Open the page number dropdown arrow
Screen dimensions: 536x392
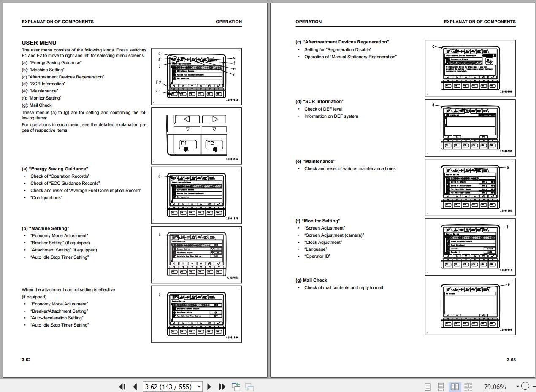[x=199, y=387]
